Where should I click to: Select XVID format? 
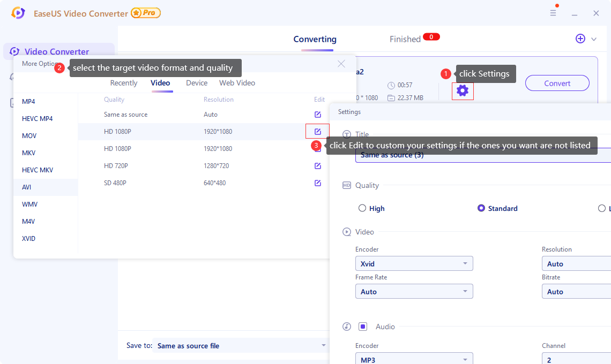(x=46, y=239)
